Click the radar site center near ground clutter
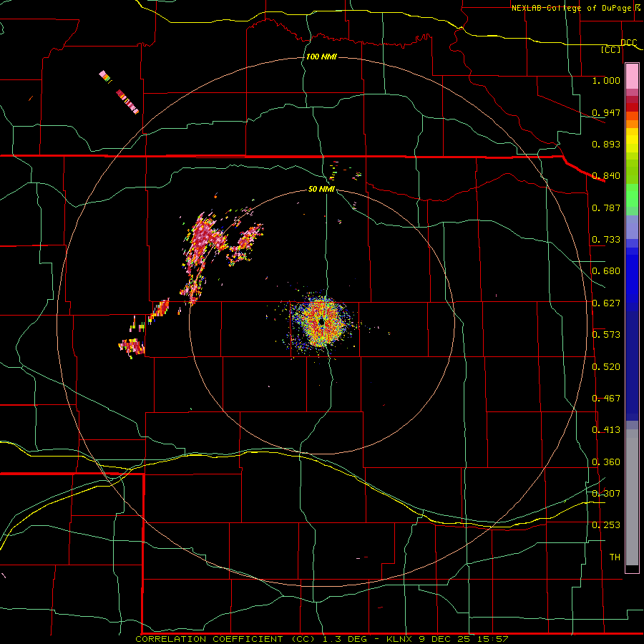Image resolution: width=644 pixels, height=644 pixels. coord(321,323)
